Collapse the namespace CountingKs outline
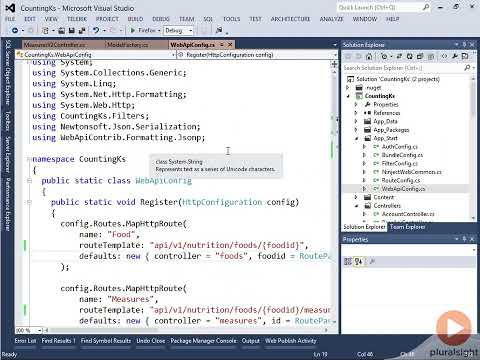Screen dimensions: 480x360 (x=29, y=159)
